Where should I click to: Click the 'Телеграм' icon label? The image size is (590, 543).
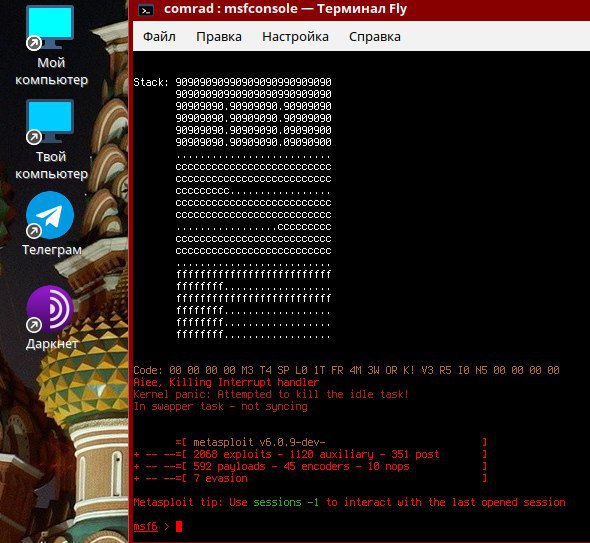pyautogui.click(x=52, y=250)
